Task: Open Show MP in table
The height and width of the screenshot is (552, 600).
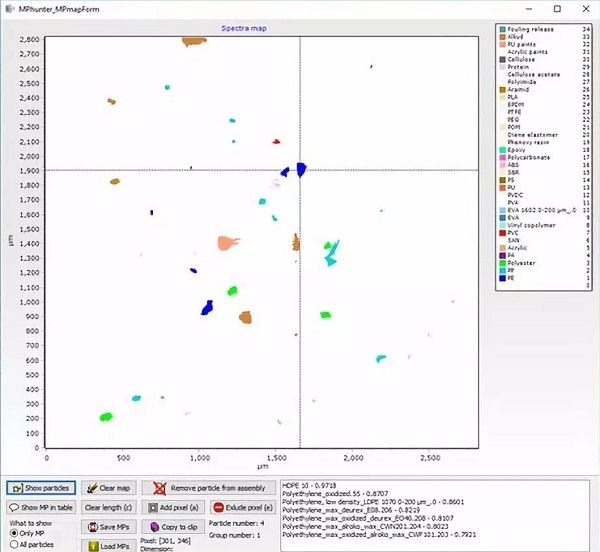Action: tap(40, 507)
